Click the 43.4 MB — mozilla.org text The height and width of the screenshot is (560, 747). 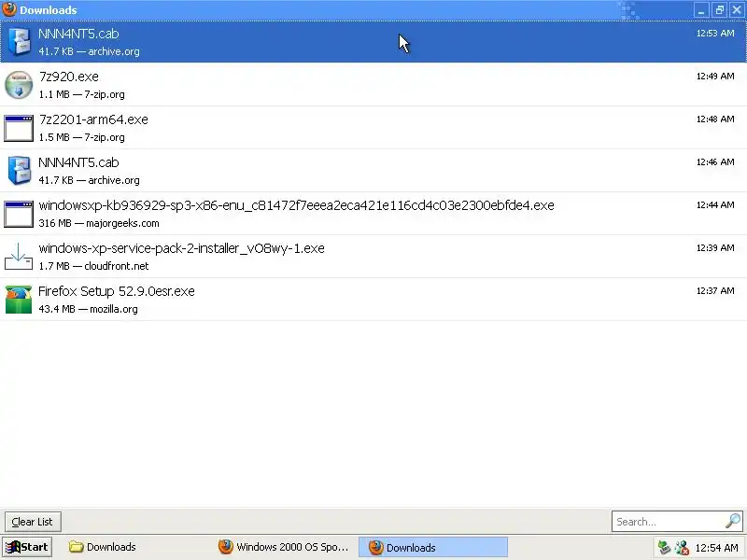pos(88,309)
